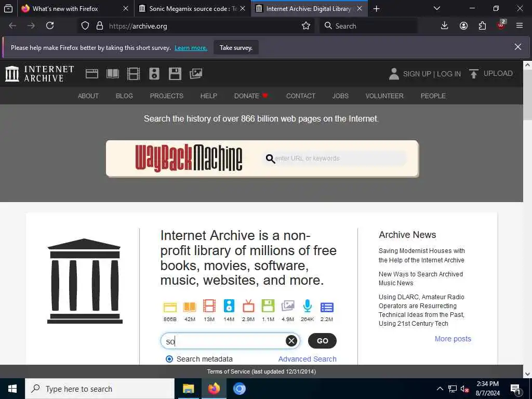Image resolution: width=532 pixels, height=399 pixels.
Task: Open the Texts book icon in header
Action: click(x=113, y=74)
